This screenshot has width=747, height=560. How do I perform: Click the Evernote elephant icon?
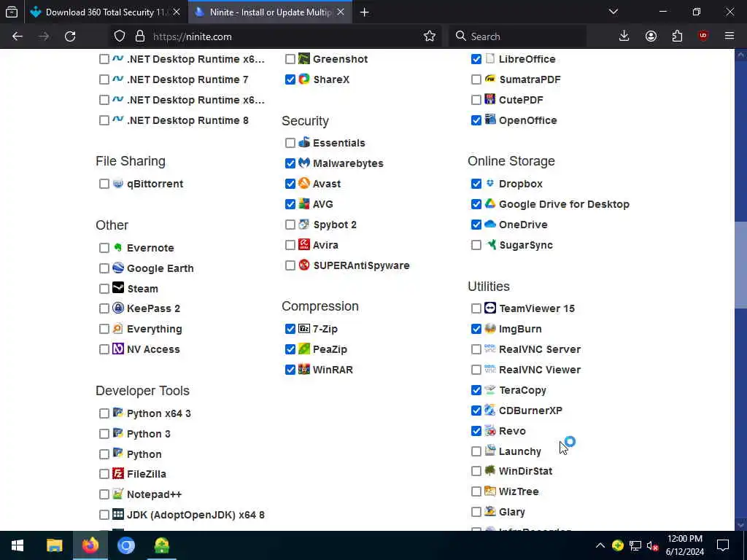(x=117, y=248)
